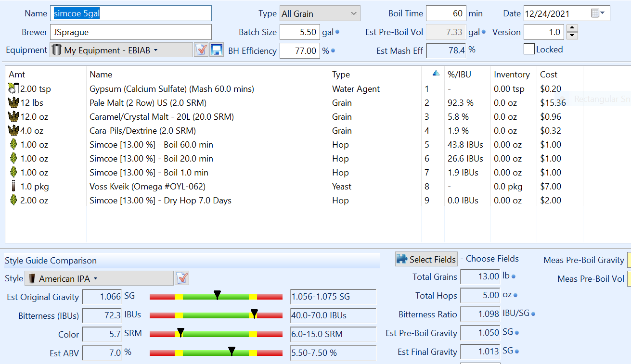This screenshot has height=364, width=631.
Task: Click the grain icon for Pale Malt row
Action: (13, 102)
